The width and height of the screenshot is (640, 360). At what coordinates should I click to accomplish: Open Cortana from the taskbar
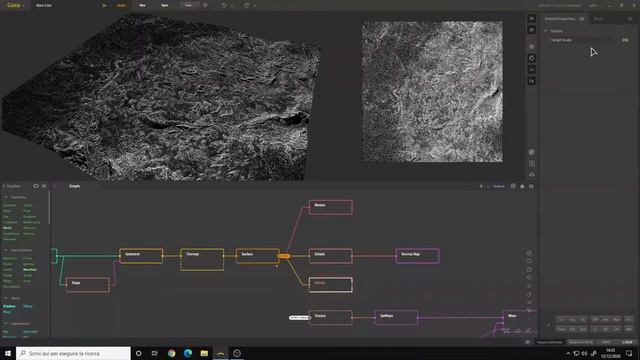[138, 353]
